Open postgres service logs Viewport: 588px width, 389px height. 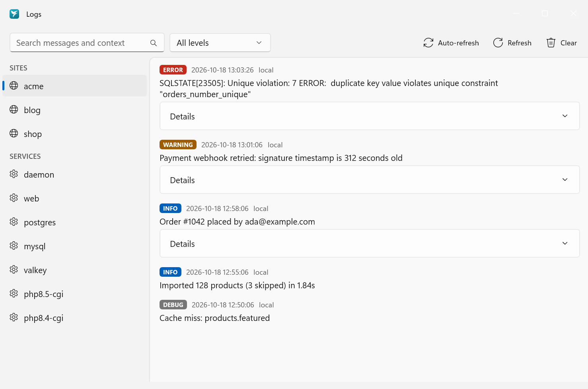(75, 222)
